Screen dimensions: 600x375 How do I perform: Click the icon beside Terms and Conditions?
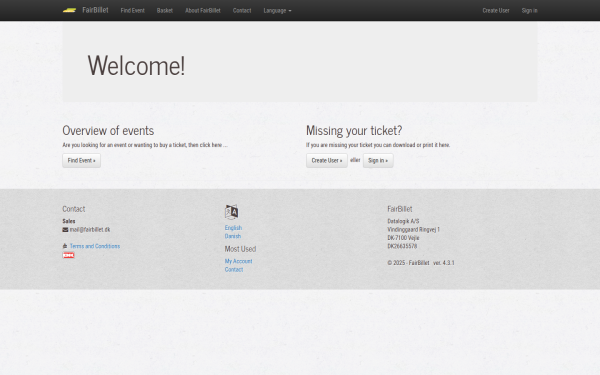coord(65,246)
